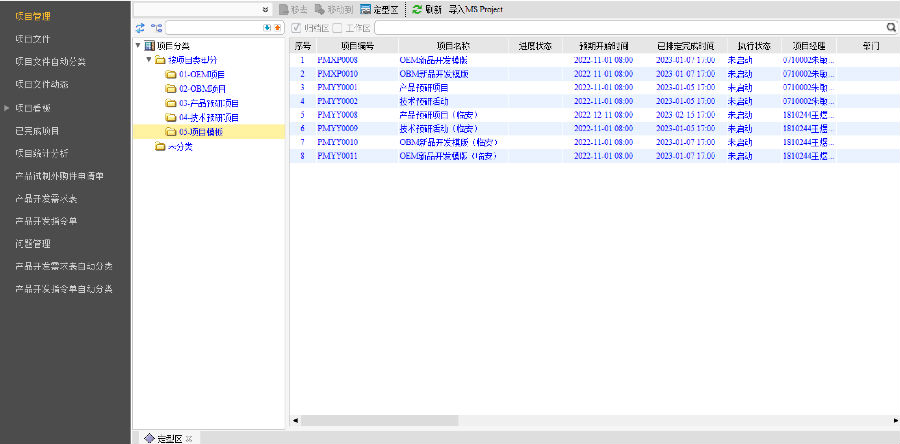Open the top-left double-chevron dropdown
This screenshot has height=444, width=900.
264,9
